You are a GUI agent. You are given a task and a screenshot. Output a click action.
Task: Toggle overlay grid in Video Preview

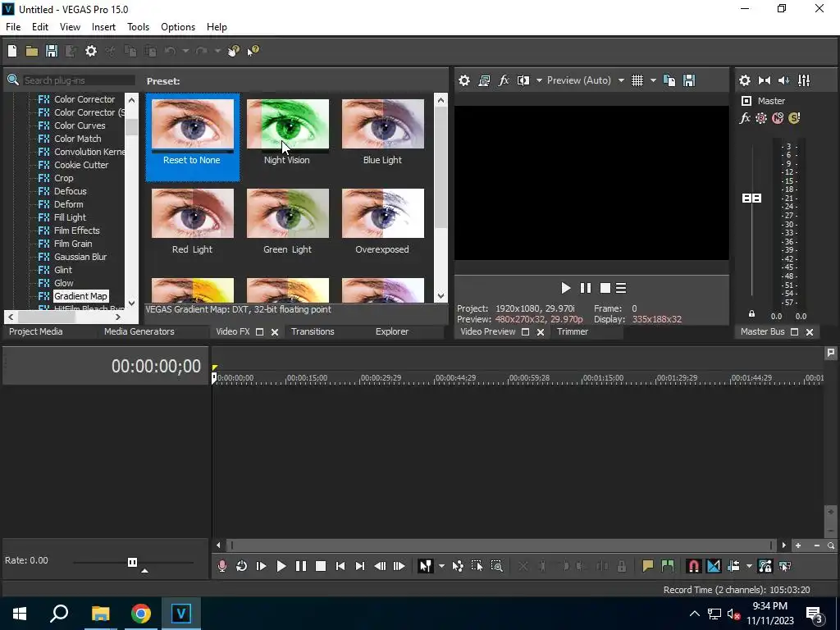tap(637, 80)
